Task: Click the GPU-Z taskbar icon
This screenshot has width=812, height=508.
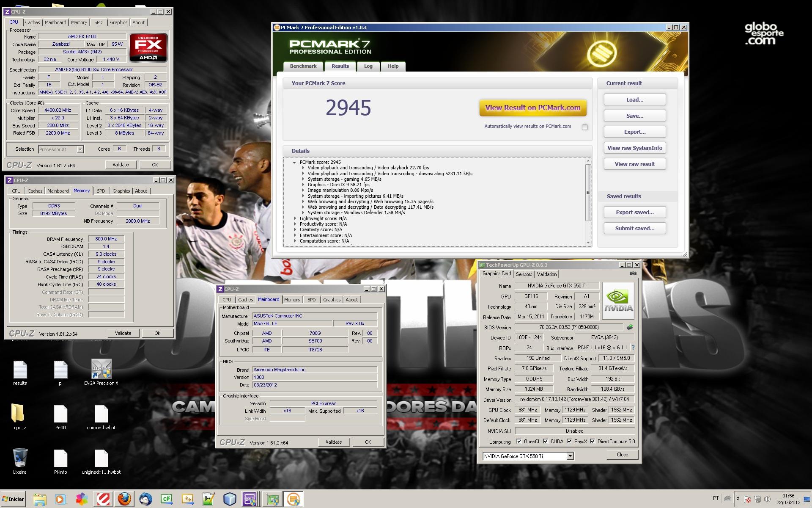Action: coord(273,499)
